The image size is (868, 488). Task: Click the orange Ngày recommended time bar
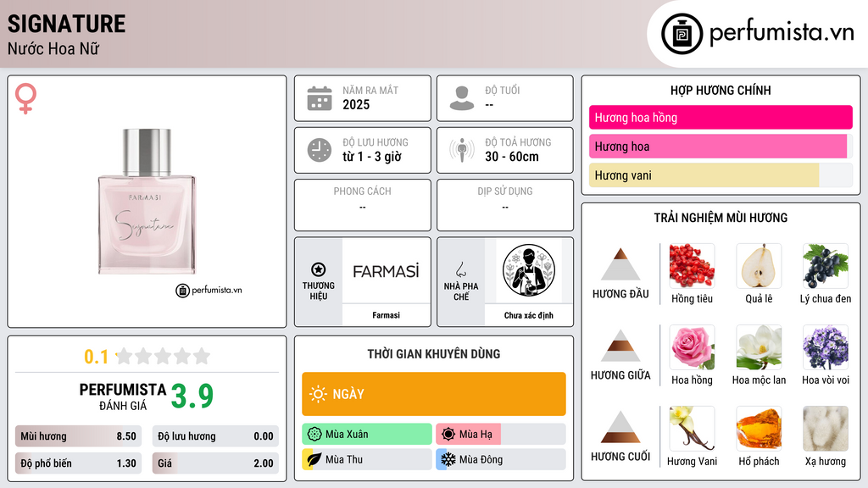433,394
